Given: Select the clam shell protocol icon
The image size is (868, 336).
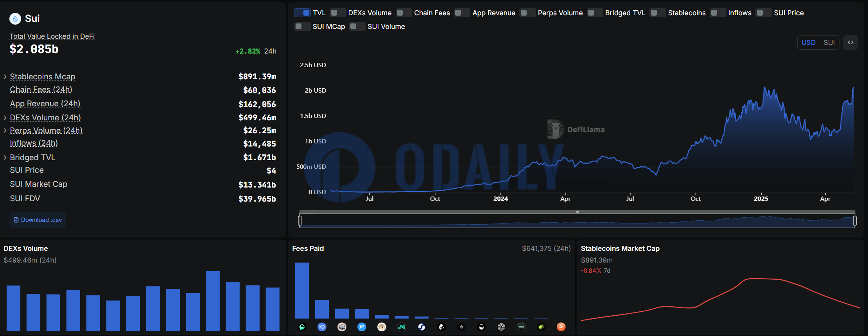Looking at the screenshot, I should coord(342,327).
